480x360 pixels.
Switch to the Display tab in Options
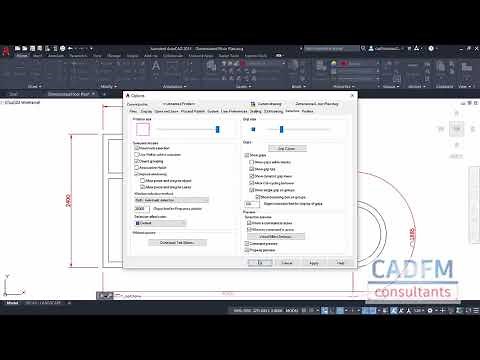[x=146, y=111]
